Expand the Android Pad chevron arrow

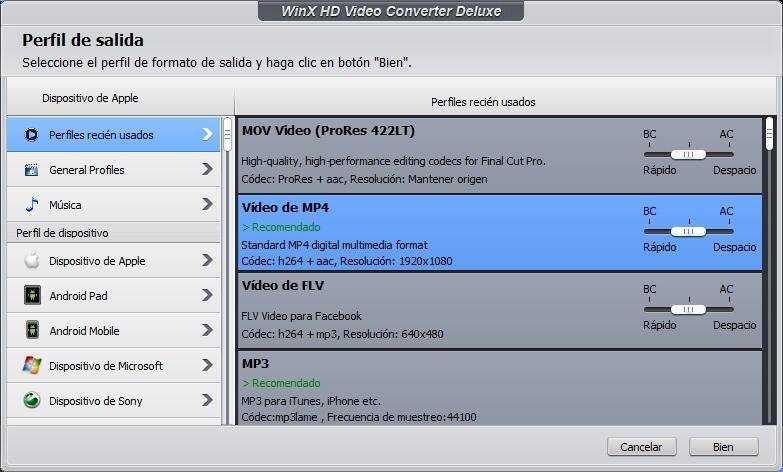pyautogui.click(x=207, y=295)
